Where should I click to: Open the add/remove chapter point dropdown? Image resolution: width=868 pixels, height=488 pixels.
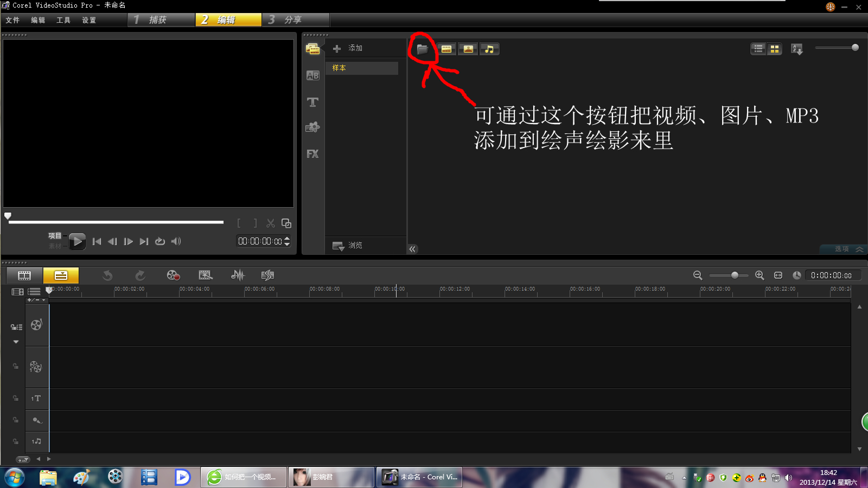coord(37,300)
